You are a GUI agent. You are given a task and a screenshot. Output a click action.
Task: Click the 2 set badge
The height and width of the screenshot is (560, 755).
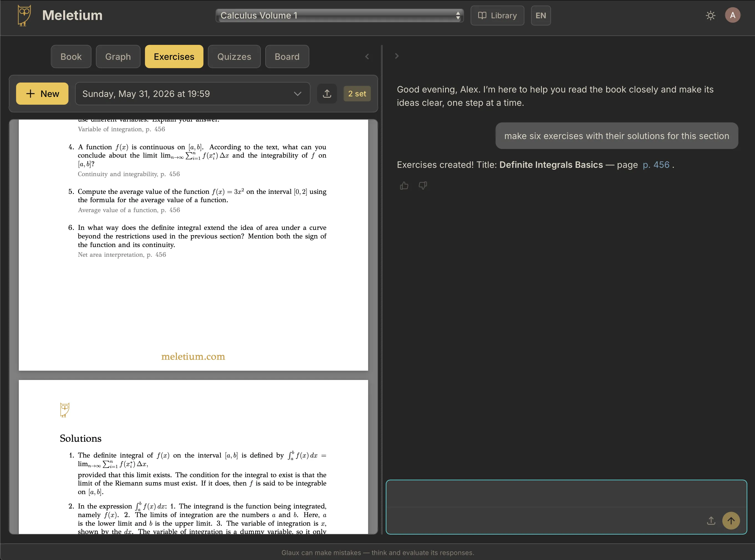coord(357,94)
